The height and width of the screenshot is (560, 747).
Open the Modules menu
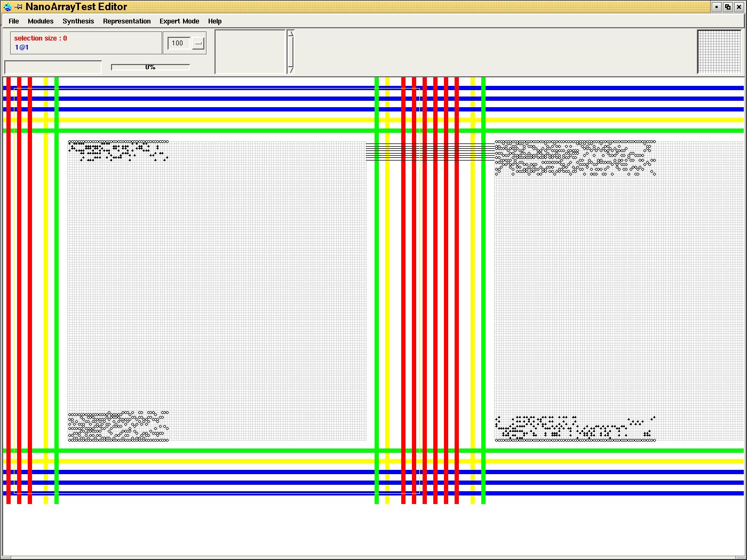point(41,21)
